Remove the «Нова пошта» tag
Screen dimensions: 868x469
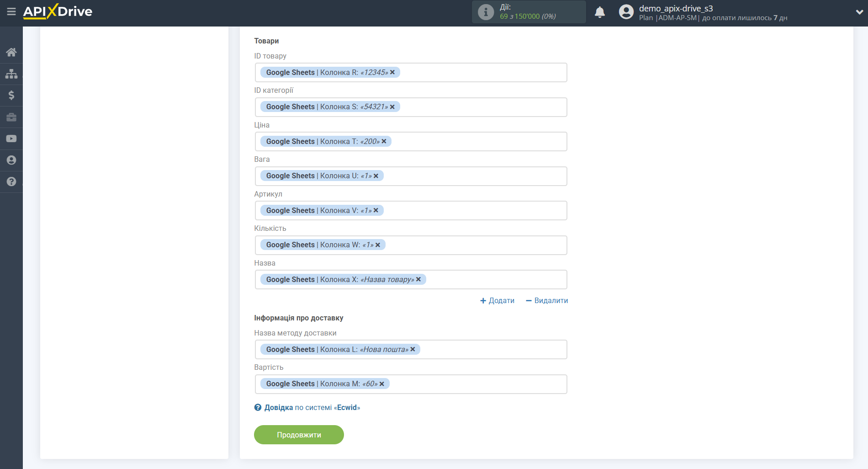coord(413,349)
